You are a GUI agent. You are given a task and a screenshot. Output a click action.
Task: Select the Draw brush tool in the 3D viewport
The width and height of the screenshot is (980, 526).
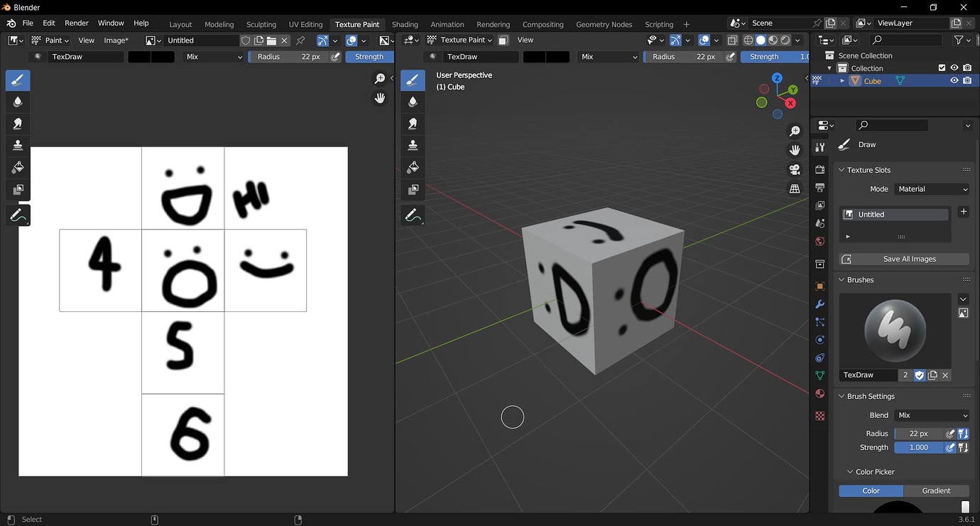[x=413, y=80]
